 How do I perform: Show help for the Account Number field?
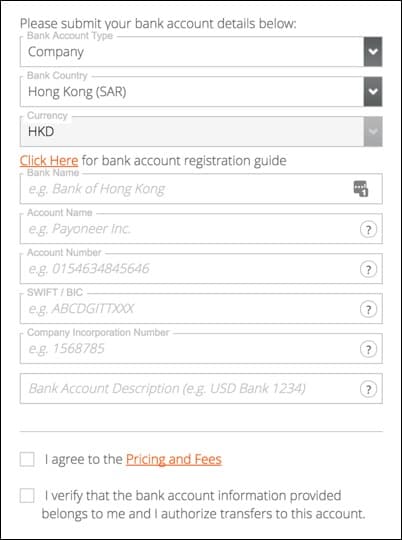click(368, 269)
